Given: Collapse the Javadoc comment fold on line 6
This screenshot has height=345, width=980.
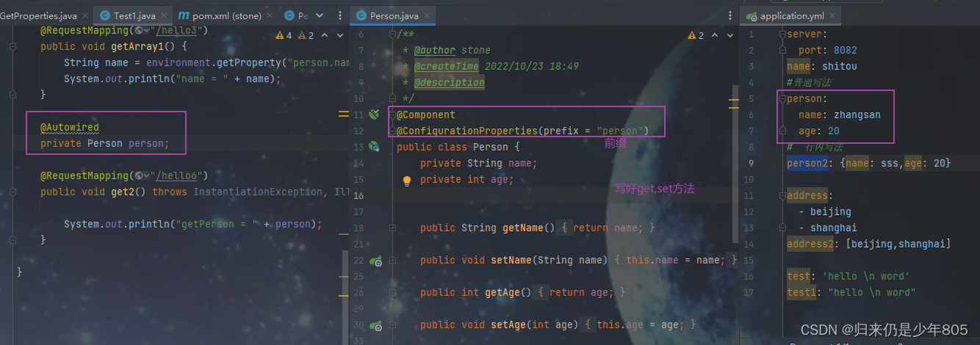Looking at the screenshot, I should (x=393, y=34).
